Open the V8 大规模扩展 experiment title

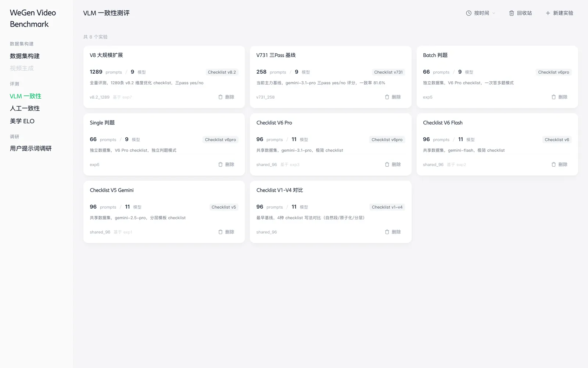(x=106, y=55)
